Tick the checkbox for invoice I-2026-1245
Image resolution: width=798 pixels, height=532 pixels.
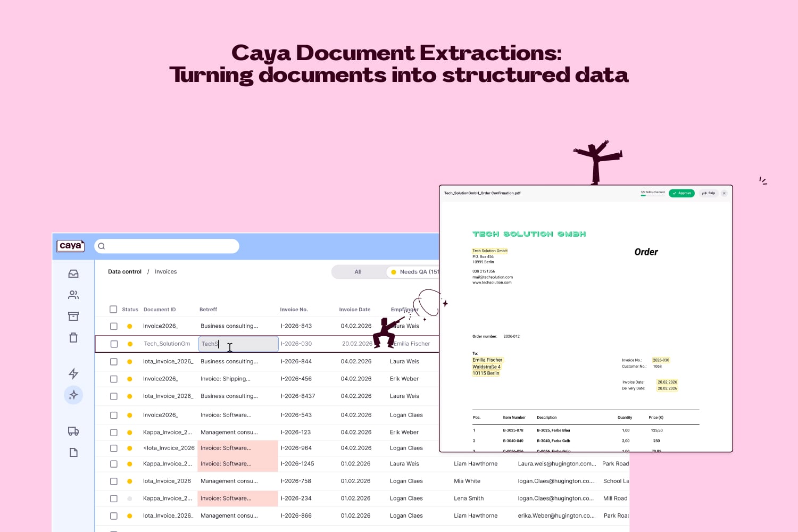tap(113, 464)
